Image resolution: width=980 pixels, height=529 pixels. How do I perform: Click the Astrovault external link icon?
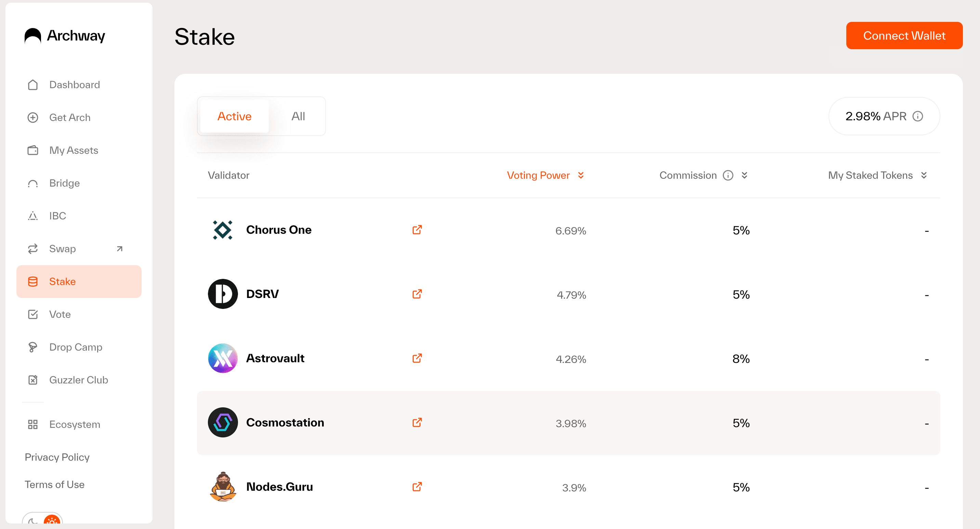(418, 358)
